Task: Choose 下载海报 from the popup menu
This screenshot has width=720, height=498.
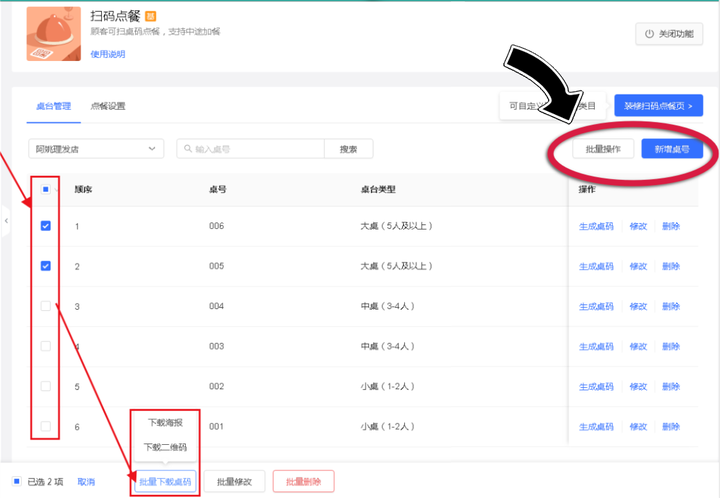Action: coord(165,423)
